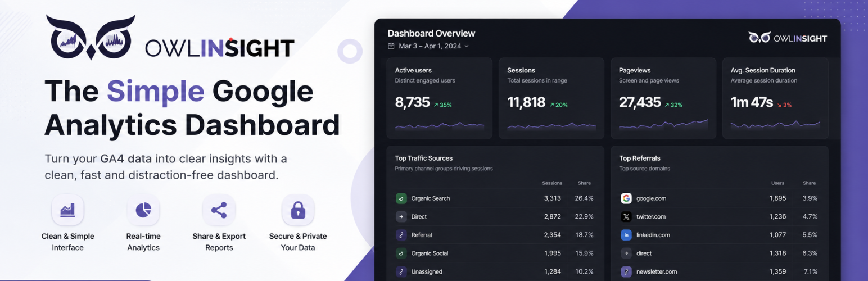Viewport: 868px width, 281px height.
Task: Click the Sessions column header in Top Traffic Sources
Action: pyautogui.click(x=552, y=183)
